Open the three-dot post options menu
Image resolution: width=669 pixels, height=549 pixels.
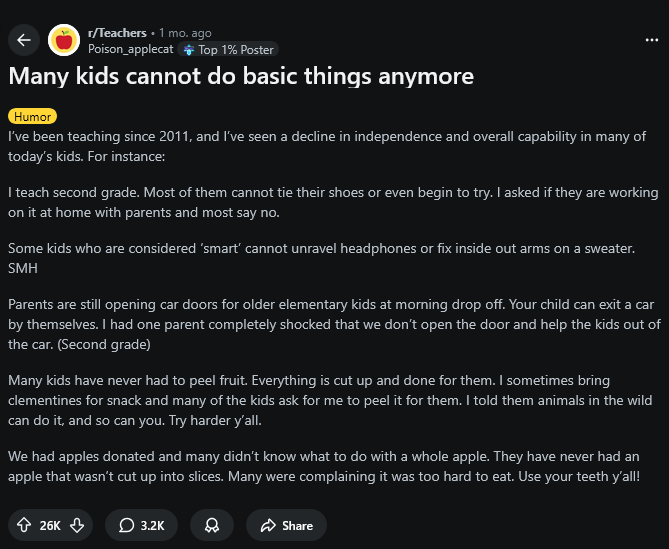652,40
